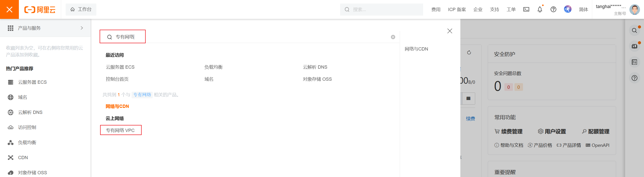Click the blue star assistant icon

click(568, 9)
